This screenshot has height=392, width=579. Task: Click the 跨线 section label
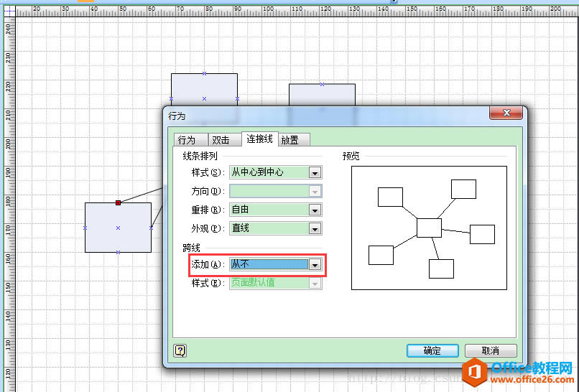click(191, 248)
